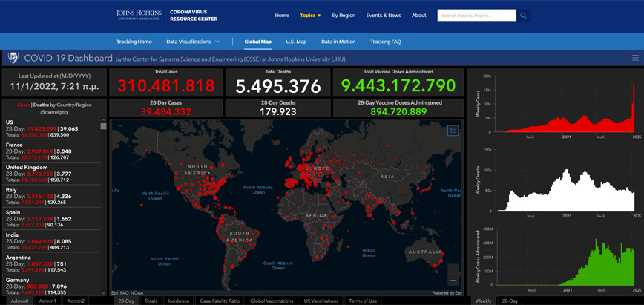Click the Search Data by Region field
Image resolution: width=644 pixels, height=305 pixels.
[476, 15]
